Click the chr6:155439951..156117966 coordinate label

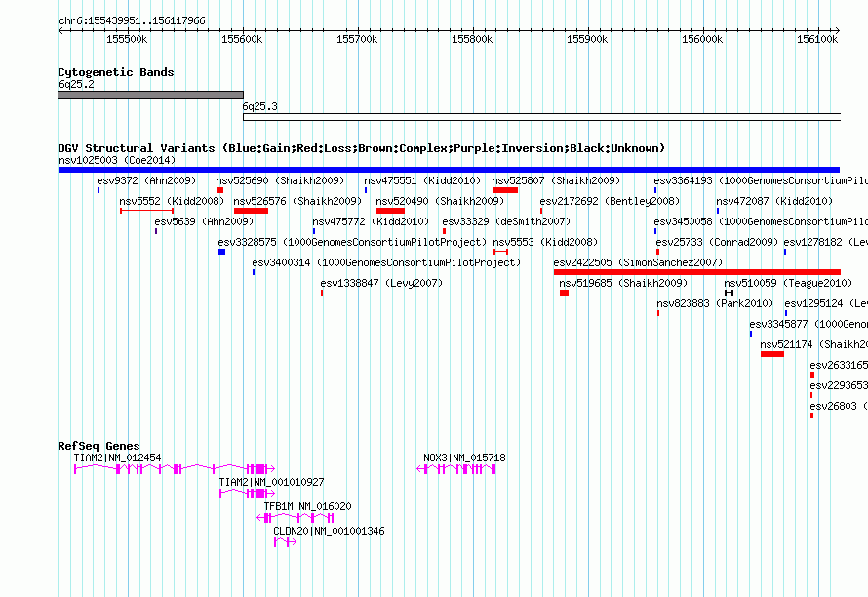(x=132, y=20)
